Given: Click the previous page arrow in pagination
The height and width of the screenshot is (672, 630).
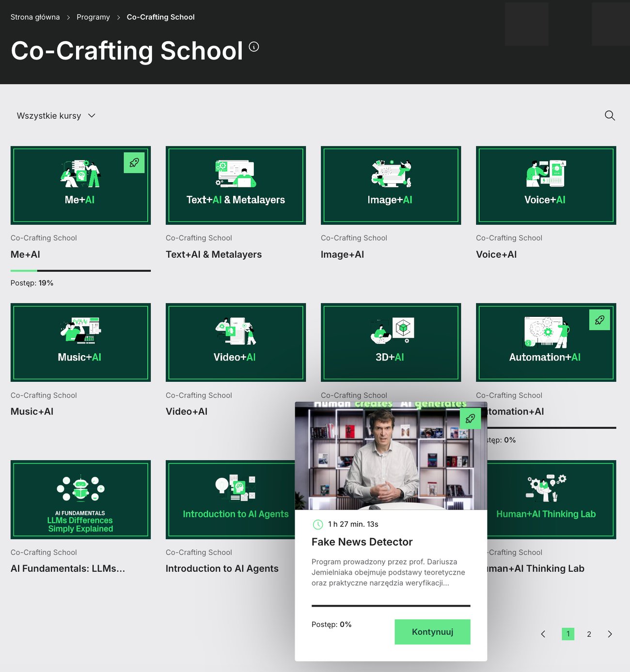Looking at the screenshot, I should [543, 634].
